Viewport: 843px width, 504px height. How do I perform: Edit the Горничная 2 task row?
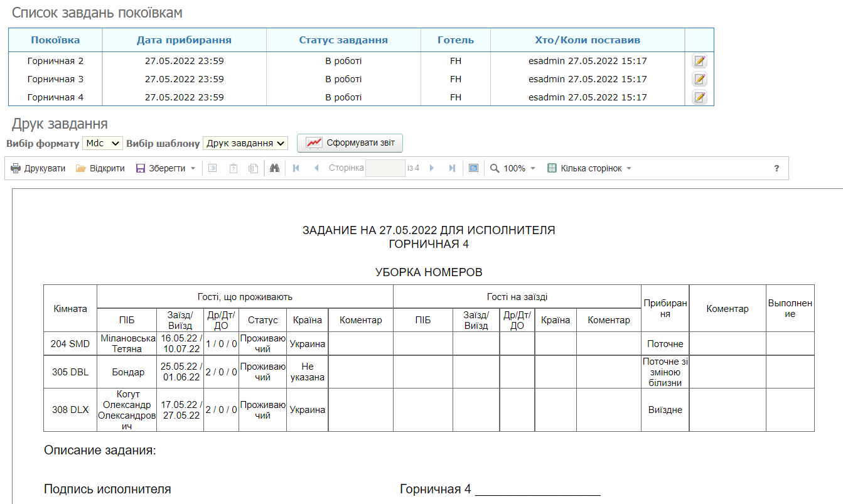699,61
